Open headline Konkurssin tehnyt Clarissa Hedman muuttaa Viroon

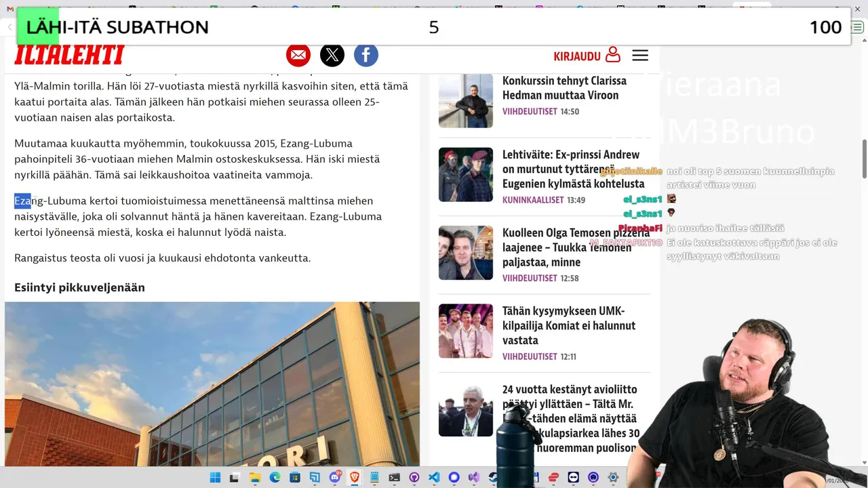coord(564,87)
